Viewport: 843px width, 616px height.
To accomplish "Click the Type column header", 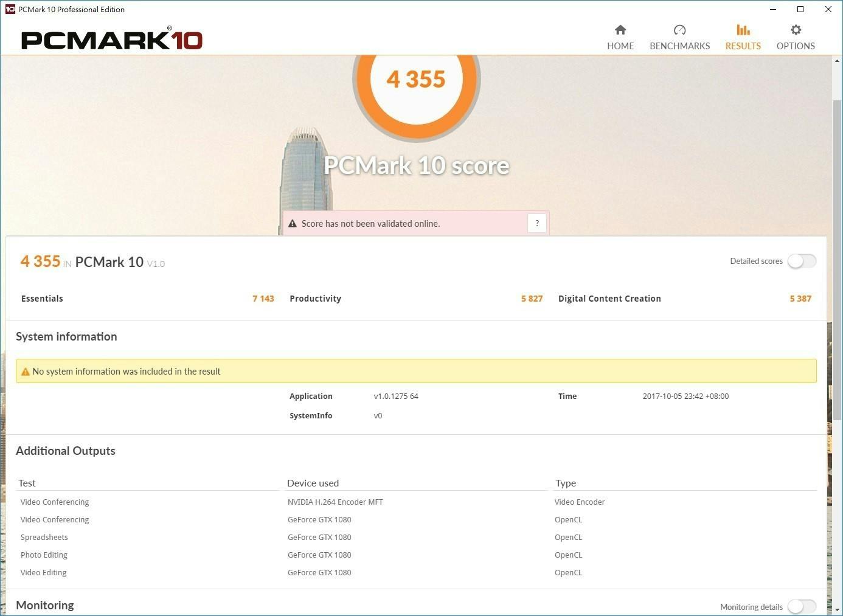I will pos(566,483).
